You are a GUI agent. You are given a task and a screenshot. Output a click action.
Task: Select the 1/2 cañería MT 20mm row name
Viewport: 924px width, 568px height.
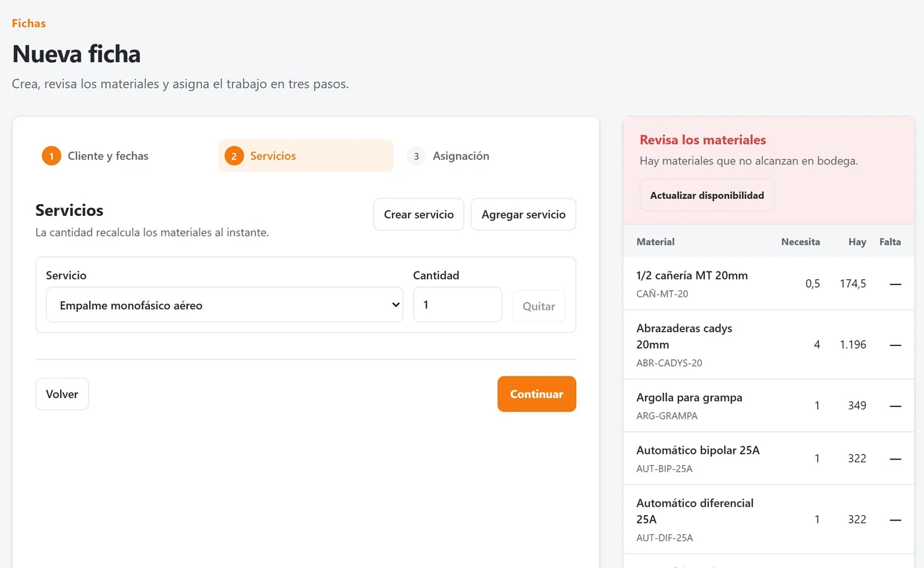click(x=692, y=275)
